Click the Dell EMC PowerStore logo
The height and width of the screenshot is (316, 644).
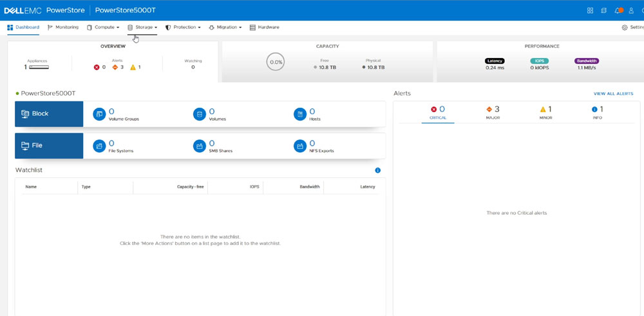44,10
